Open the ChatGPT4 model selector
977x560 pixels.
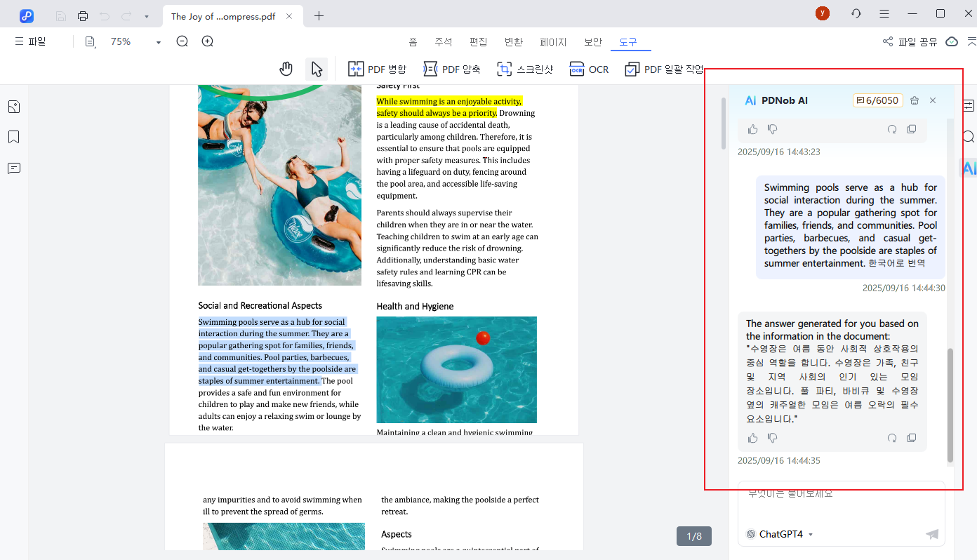click(779, 534)
